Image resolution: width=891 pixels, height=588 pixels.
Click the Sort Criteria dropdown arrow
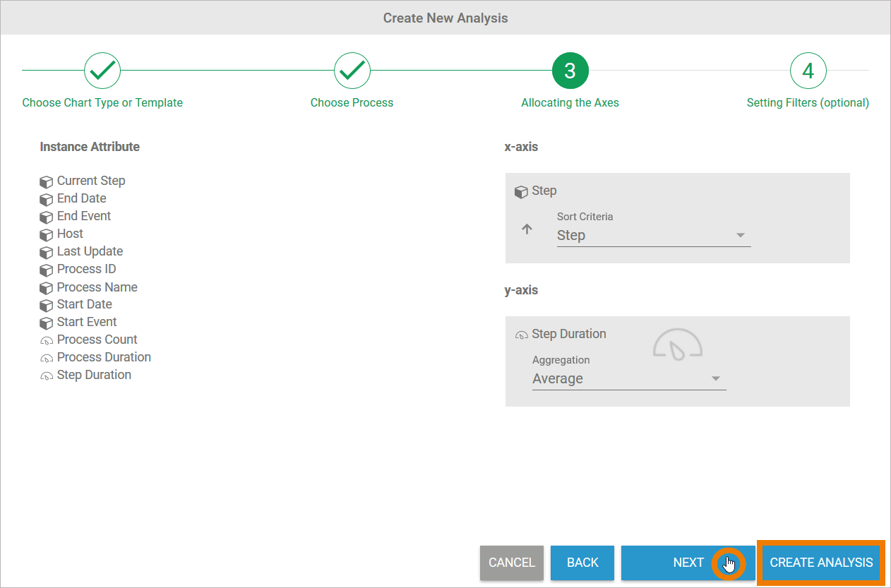(741, 236)
